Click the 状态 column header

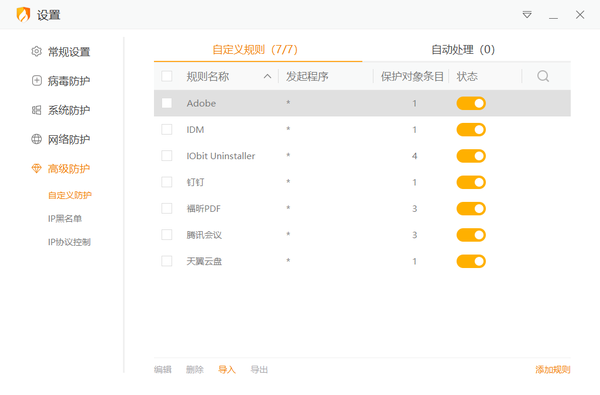click(x=467, y=76)
